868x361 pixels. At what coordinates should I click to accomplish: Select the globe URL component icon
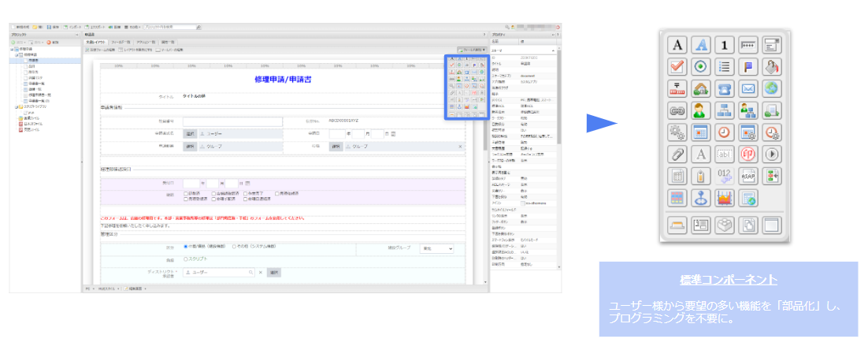click(772, 88)
